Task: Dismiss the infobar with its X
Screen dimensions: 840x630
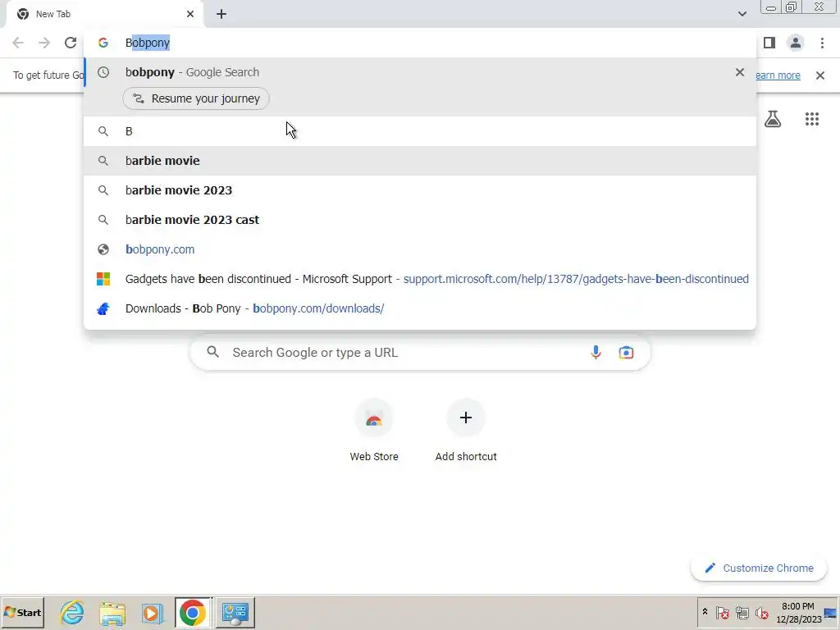Action: (x=820, y=75)
